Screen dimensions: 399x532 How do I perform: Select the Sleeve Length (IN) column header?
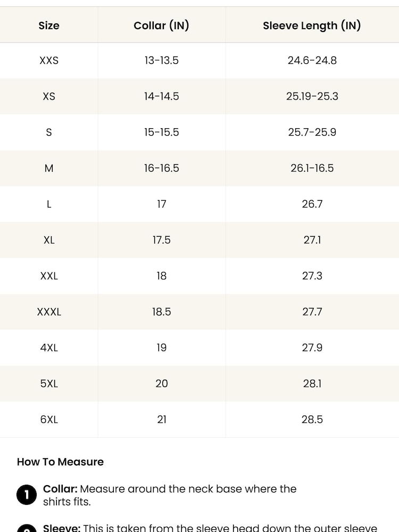pyautogui.click(x=312, y=26)
